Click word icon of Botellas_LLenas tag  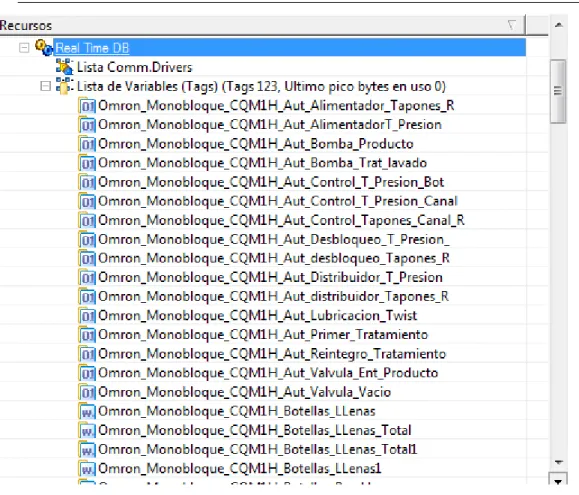tap(88, 412)
